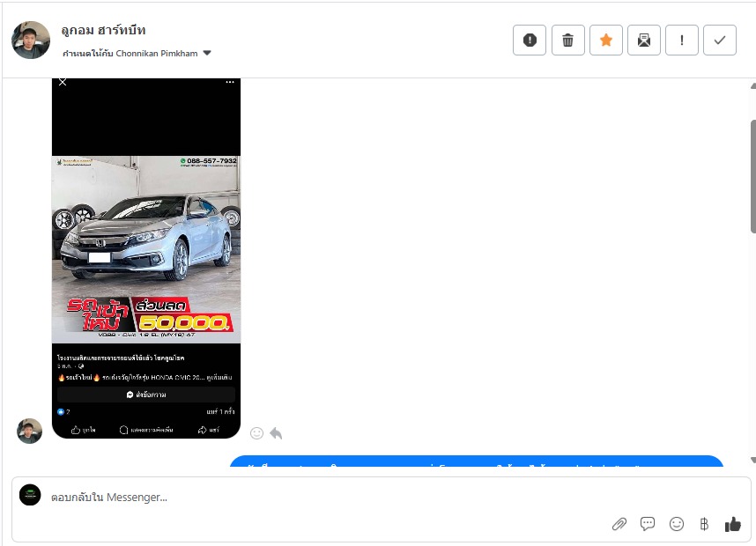Delete conversation using the trash icon
756x546 pixels.
[x=568, y=40]
